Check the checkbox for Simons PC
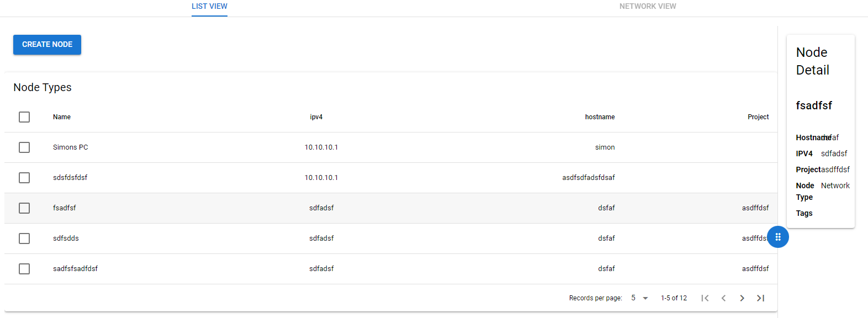The image size is (868, 318). [24, 147]
